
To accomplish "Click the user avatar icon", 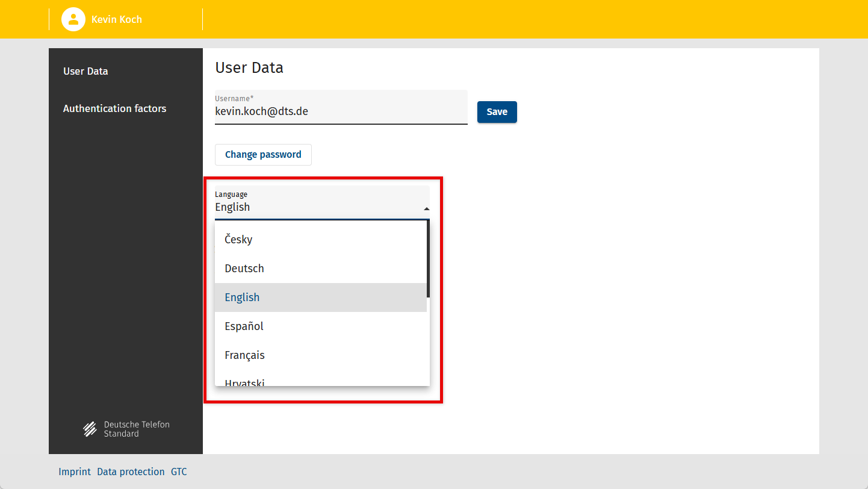I will (x=73, y=19).
